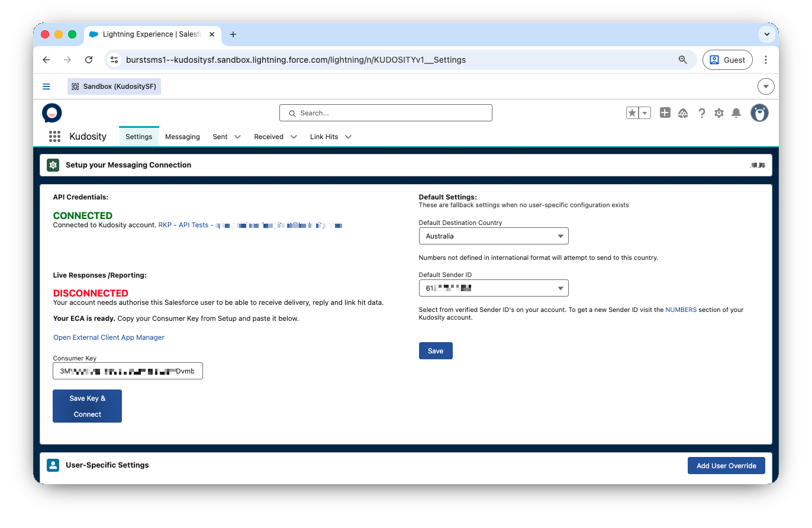This screenshot has width=812, height=528.
Task: Click the Add User Override button
Action: click(x=726, y=466)
